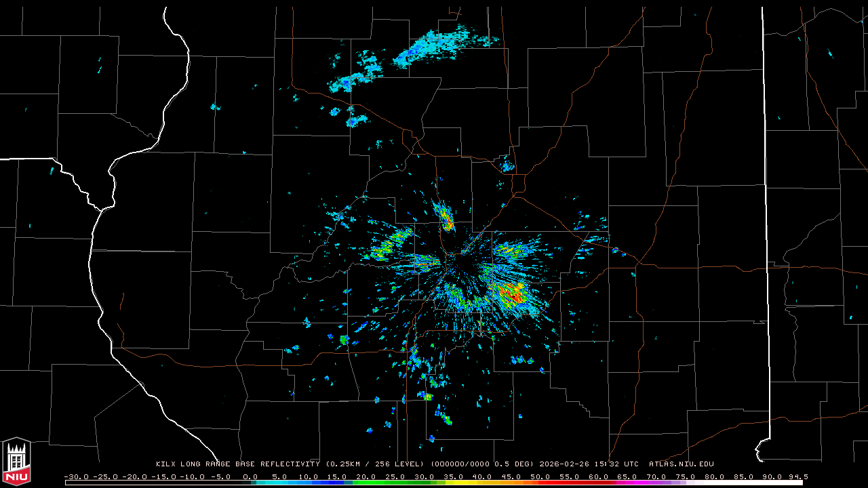This screenshot has width=868, height=488.
Task: Click the '65.0' scale label
Action: coord(628,476)
